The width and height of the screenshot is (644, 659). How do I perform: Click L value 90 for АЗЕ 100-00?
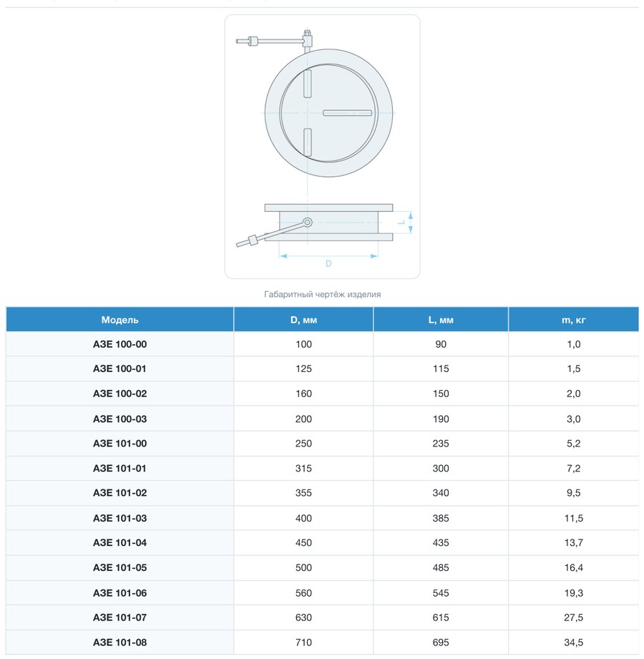coord(441,344)
